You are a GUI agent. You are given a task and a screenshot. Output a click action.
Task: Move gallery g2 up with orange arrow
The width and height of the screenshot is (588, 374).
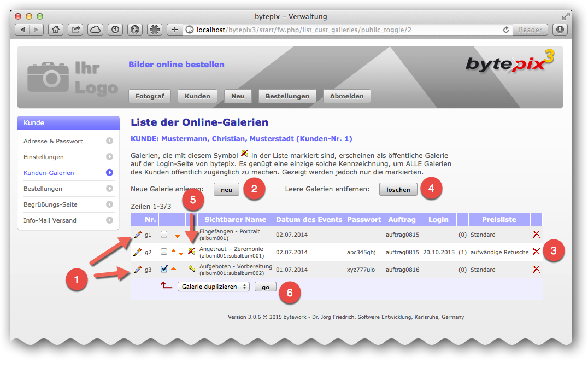point(173,251)
